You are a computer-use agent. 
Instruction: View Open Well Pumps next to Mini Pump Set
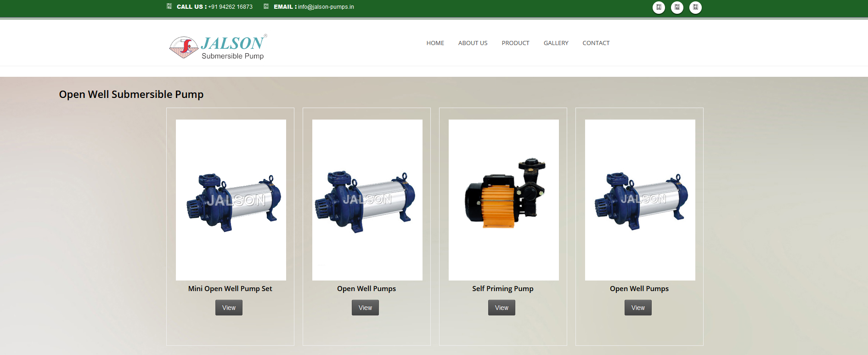click(365, 308)
